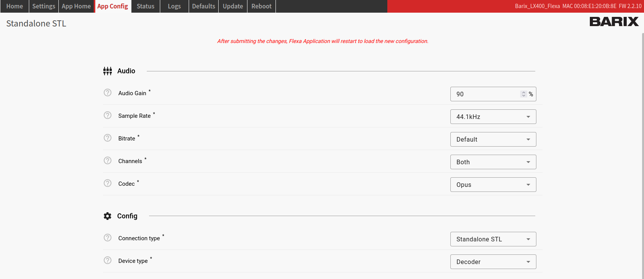
Task: Expand the Bitrate dropdown
Action: pos(493,139)
